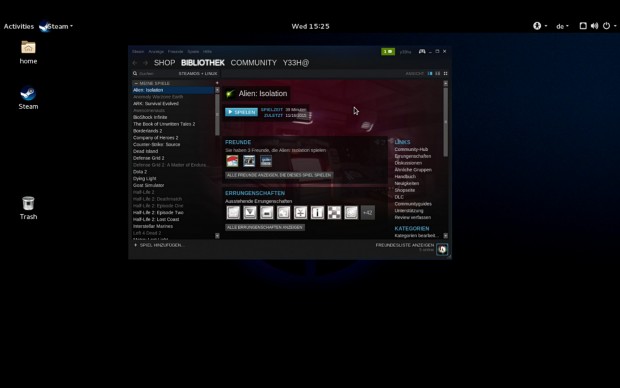Switch to list view icon next to Ansicht
This screenshot has height=388, width=620.
point(438,74)
